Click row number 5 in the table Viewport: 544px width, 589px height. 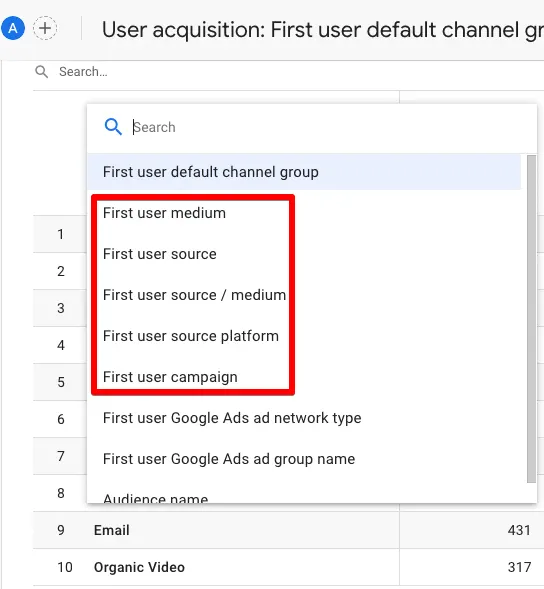pos(61,382)
